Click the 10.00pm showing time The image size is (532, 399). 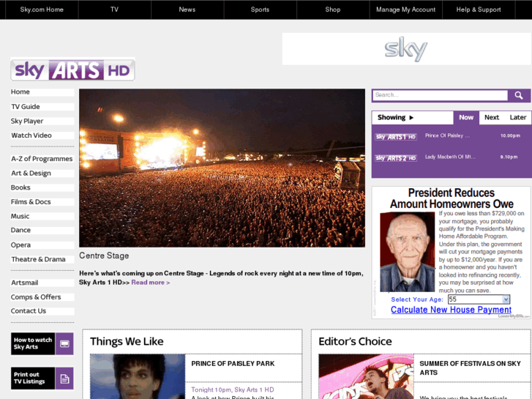pyautogui.click(x=510, y=136)
